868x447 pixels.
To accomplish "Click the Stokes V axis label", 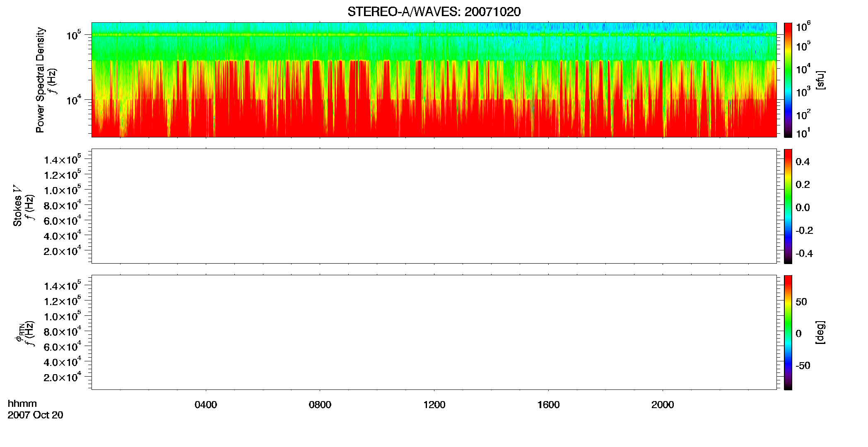I will pos(17,206).
